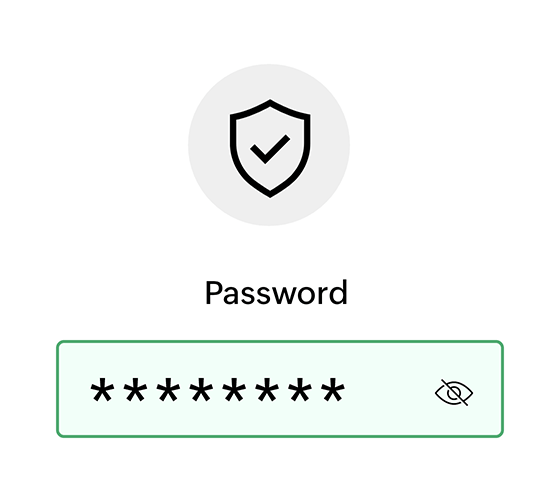Click the security shield badge
Image resolution: width=560 pixels, height=500 pixels.
click(x=270, y=148)
